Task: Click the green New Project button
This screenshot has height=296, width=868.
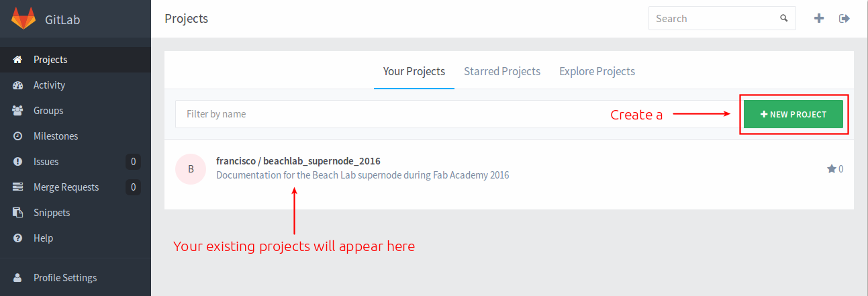Action: click(793, 114)
